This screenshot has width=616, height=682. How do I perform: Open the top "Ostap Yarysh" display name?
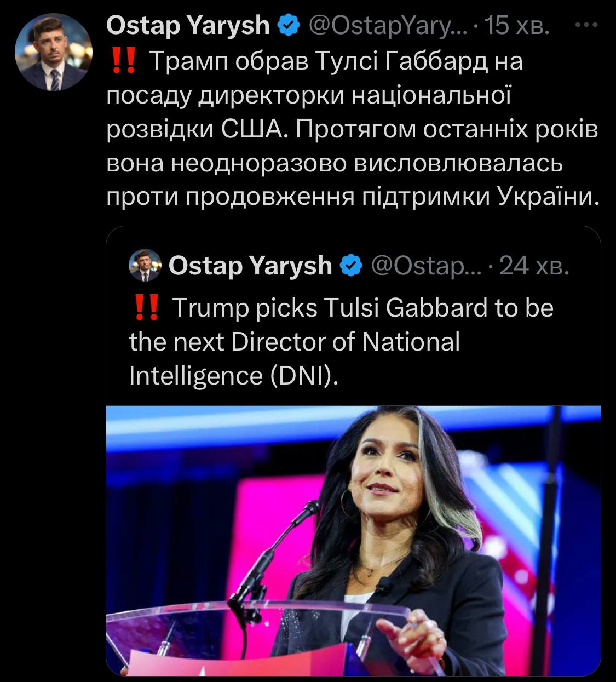[x=188, y=26]
